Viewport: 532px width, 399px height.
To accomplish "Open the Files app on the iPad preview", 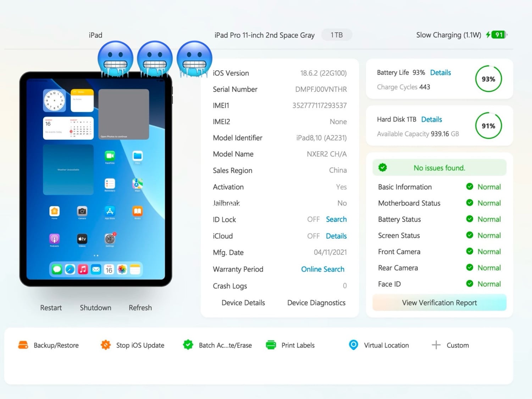I will click(x=138, y=156).
